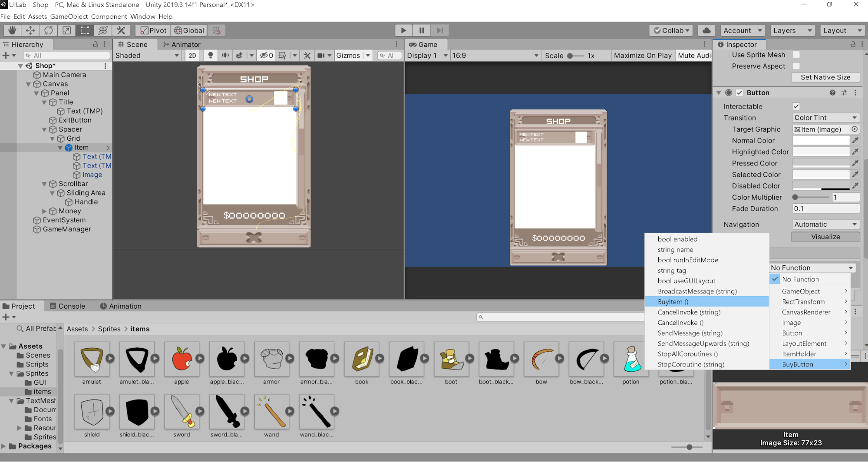
Task: Open Transition Color Tint dropdown
Action: click(x=825, y=118)
